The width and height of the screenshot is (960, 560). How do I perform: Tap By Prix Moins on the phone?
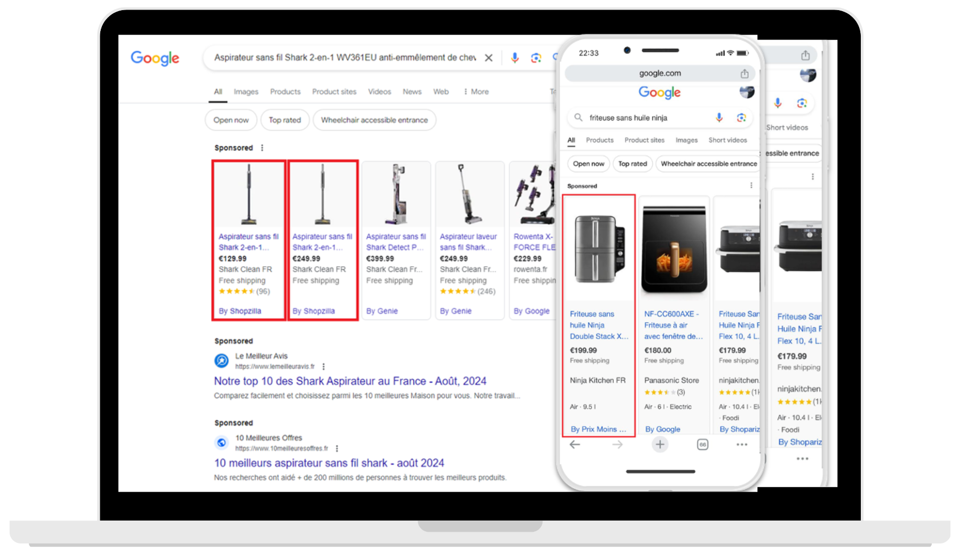coord(598,429)
